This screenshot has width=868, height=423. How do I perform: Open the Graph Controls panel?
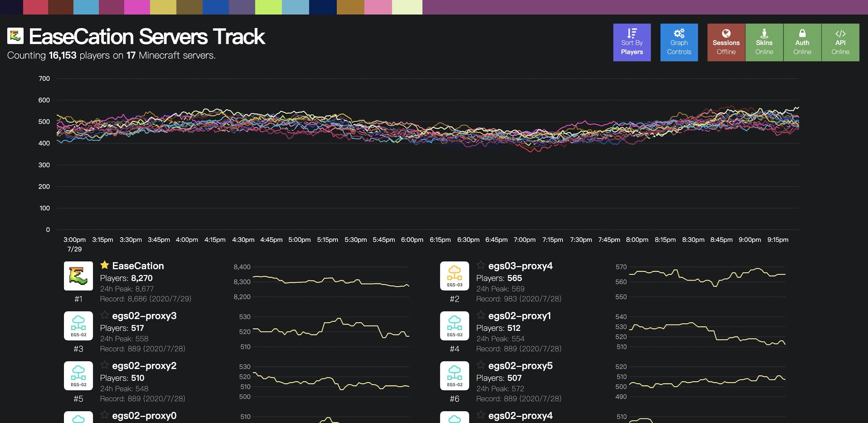click(679, 42)
